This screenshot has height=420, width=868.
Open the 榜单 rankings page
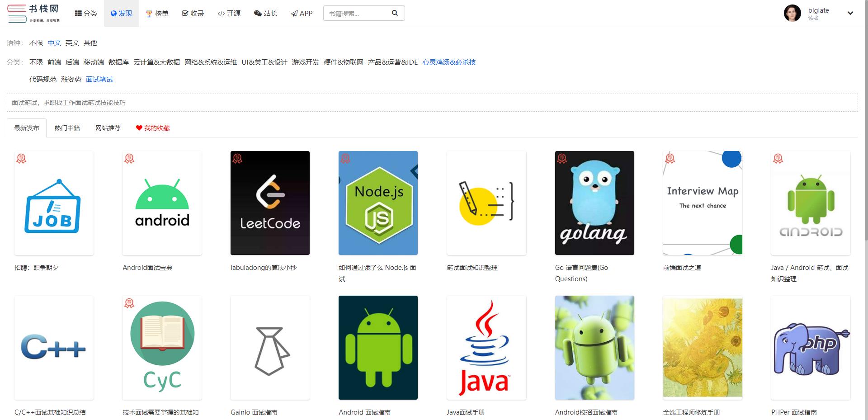157,14
